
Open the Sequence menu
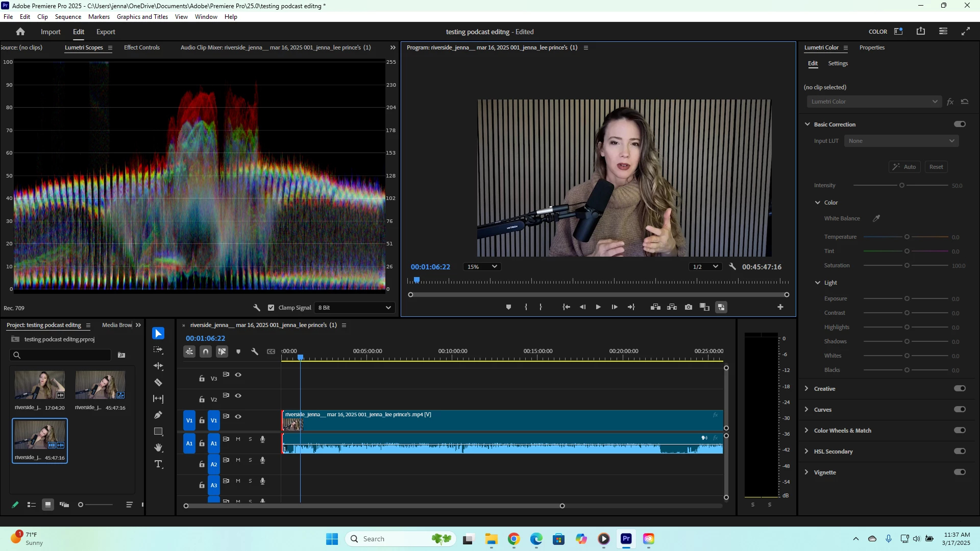(68, 17)
